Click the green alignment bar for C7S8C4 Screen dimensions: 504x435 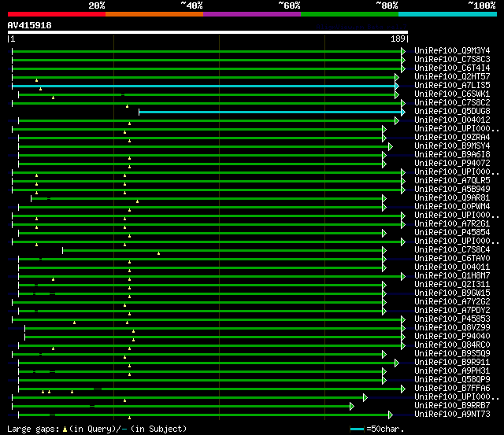pyautogui.click(x=222, y=251)
